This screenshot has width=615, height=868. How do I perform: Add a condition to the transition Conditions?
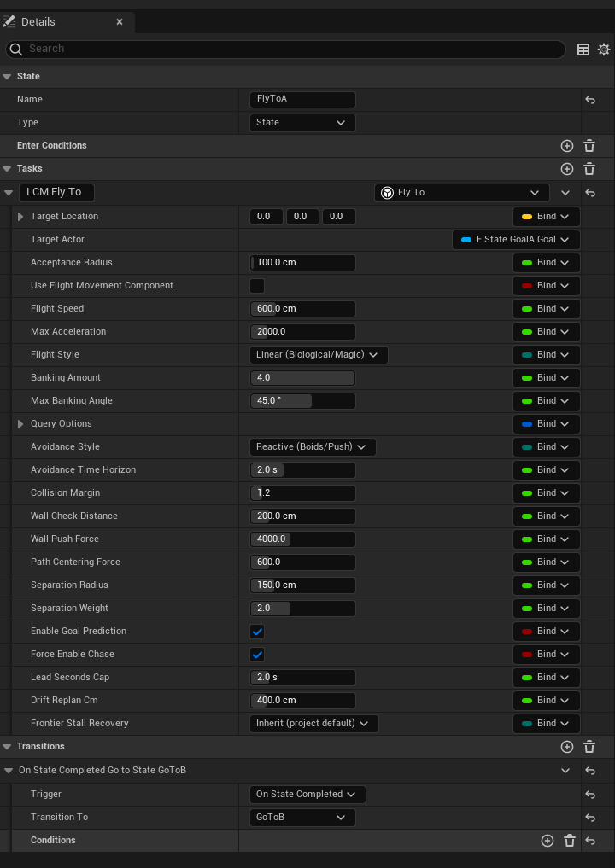pyautogui.click(x=548, y=841)
